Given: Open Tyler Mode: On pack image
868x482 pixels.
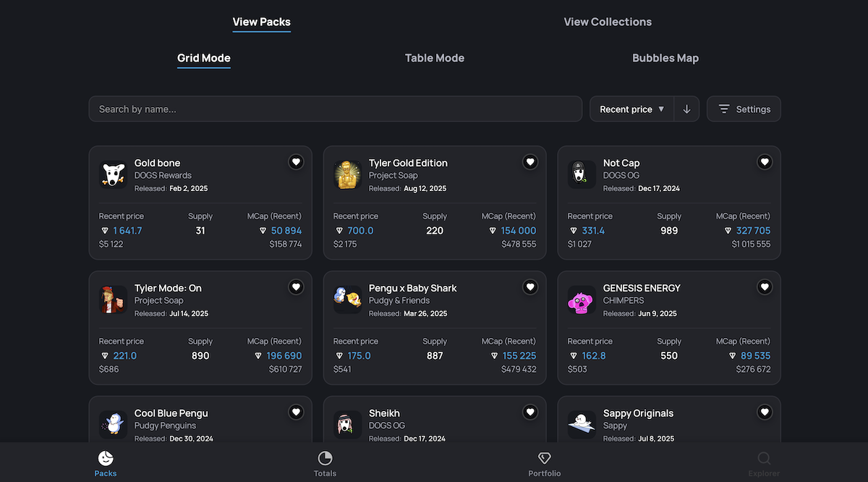Looking at the screenshot, I should click(113, 300).
